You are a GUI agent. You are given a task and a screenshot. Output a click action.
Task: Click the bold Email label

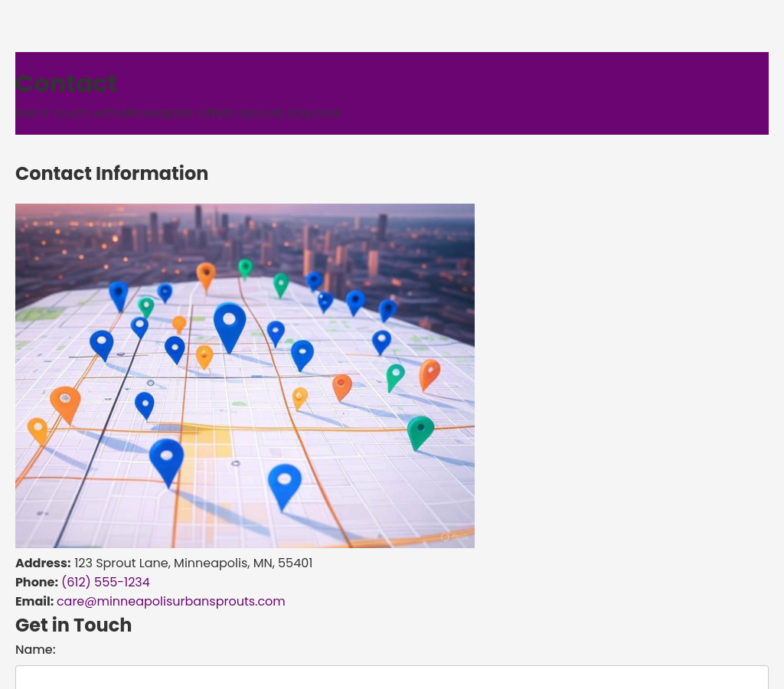(x=34, y=602)
